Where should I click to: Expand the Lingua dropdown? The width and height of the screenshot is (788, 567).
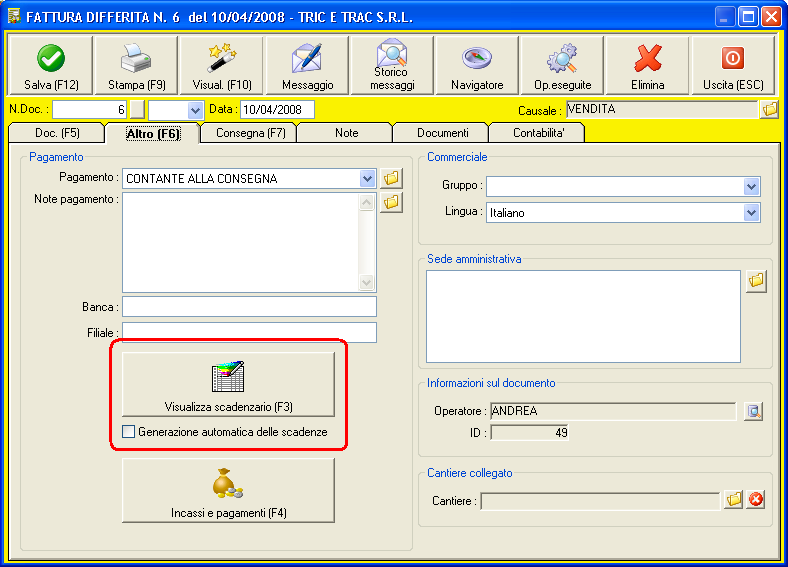tap(751, 213)
